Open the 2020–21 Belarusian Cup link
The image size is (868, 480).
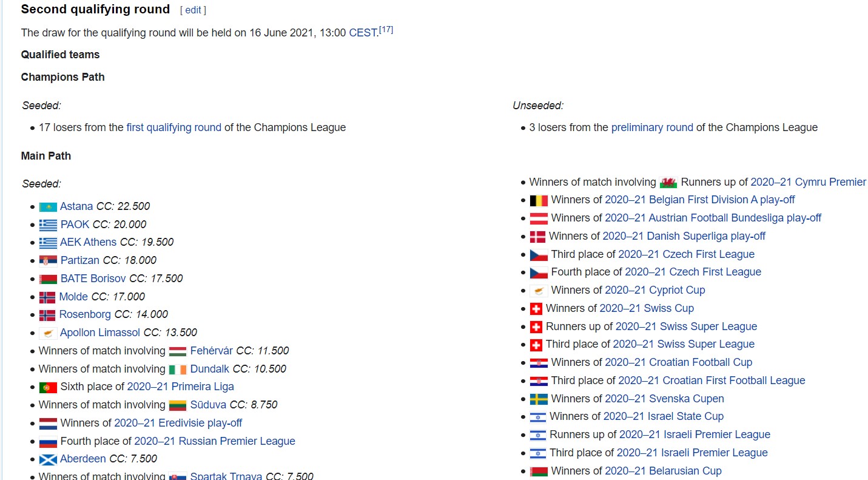(x=663, y=471)
